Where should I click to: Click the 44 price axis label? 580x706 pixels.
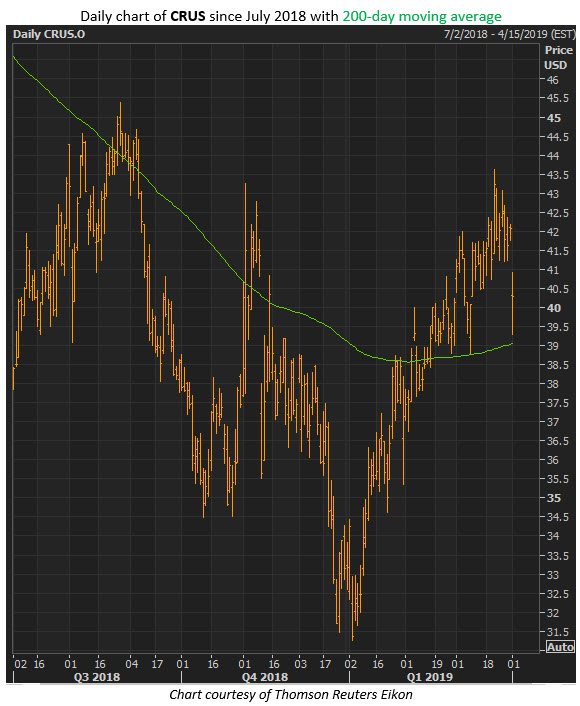click(553, 156)
